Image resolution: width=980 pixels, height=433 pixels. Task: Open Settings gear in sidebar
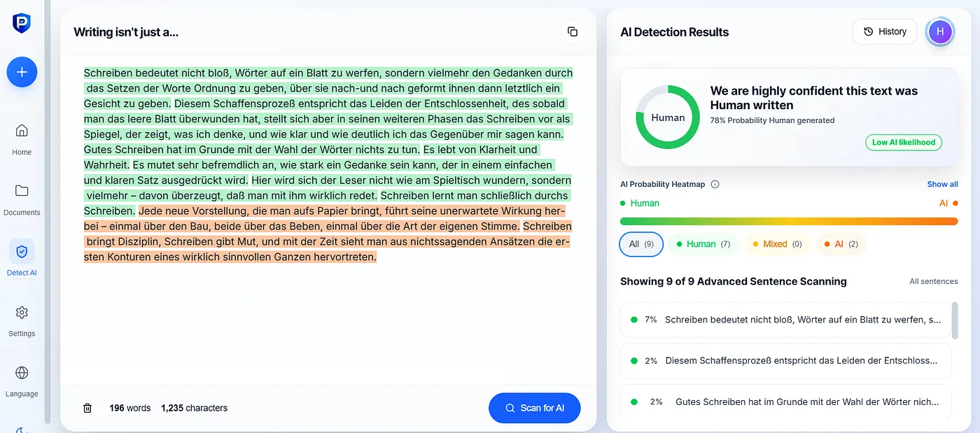point(22,312)
